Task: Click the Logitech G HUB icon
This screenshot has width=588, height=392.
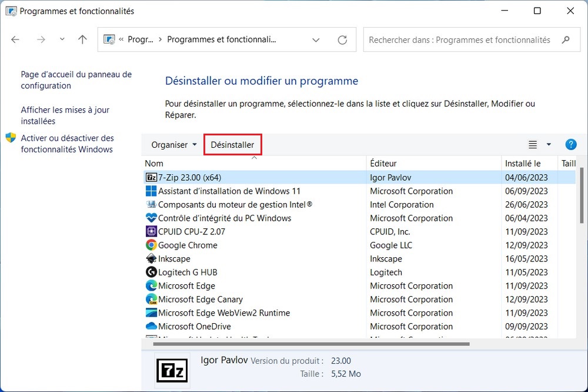Action: click(x=151, y=272)
